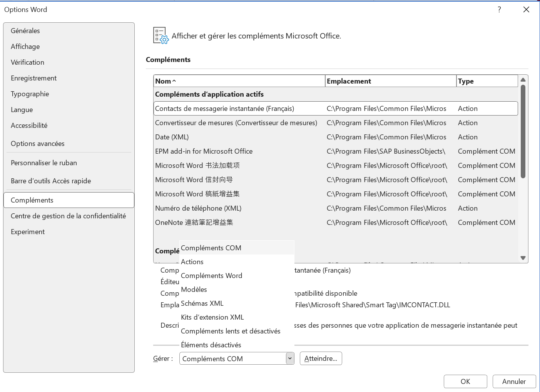Open the Vérification settings
This screenshot has height=392, width=540.
(69, 62)
